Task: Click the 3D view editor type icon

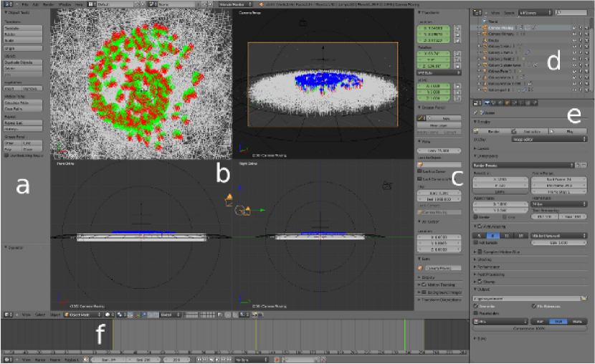Action: 8,314
